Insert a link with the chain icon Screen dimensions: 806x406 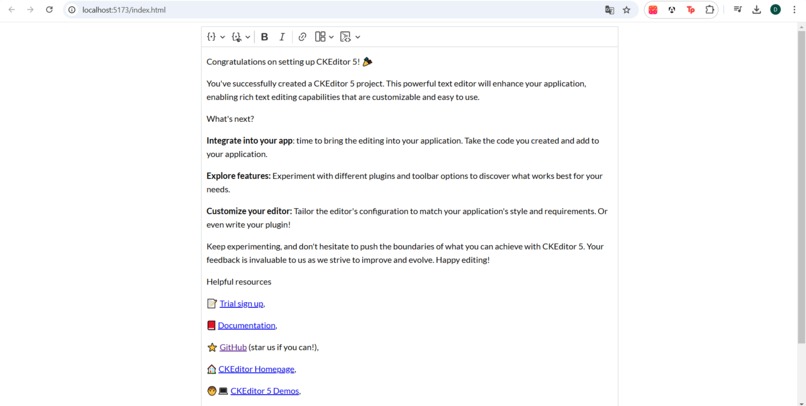[302, 37]
